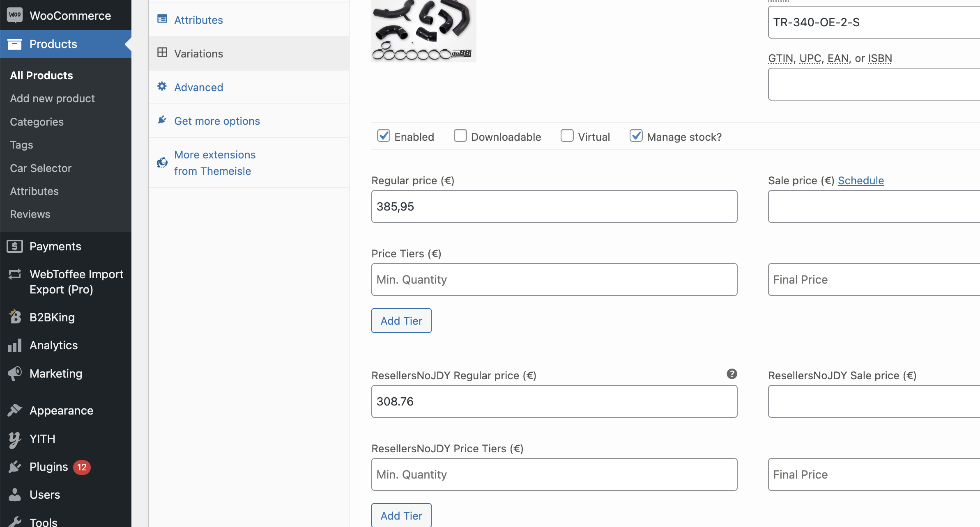The height and width of the screenshot is (527, 980).
Task: Click Min. Quantity field under Price Tiers
Action: coord(554,280)
